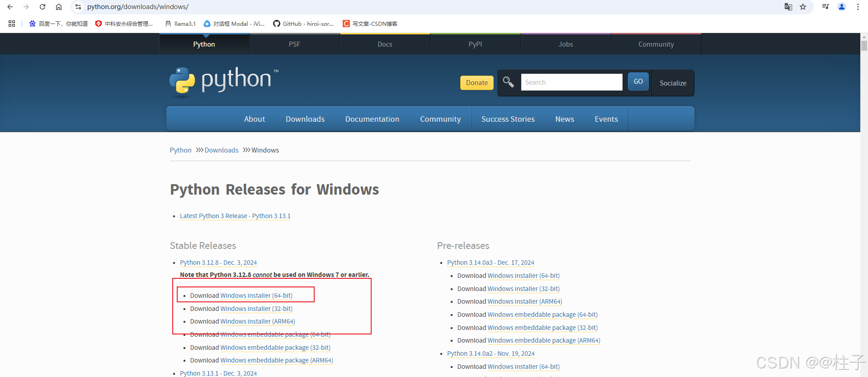Click the Donate button
Image resolution: width=868 pixels, height=377 pixels.
477,82
